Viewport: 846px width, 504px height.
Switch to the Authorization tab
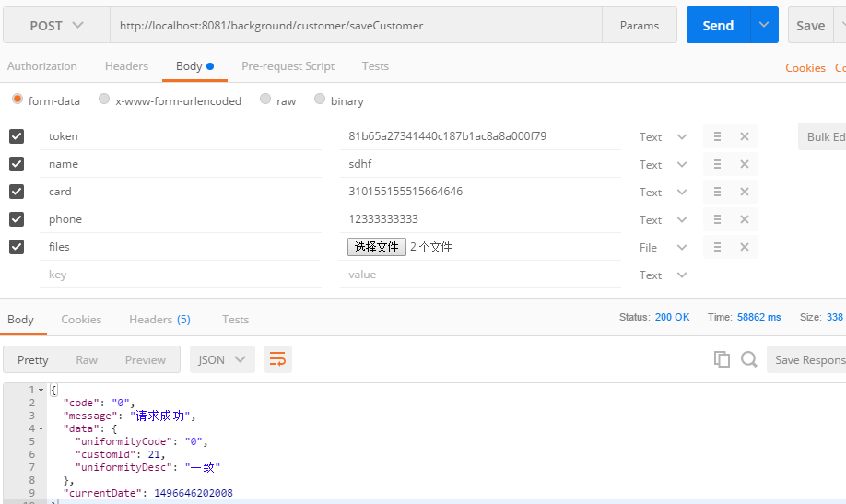tap(42, 66)
